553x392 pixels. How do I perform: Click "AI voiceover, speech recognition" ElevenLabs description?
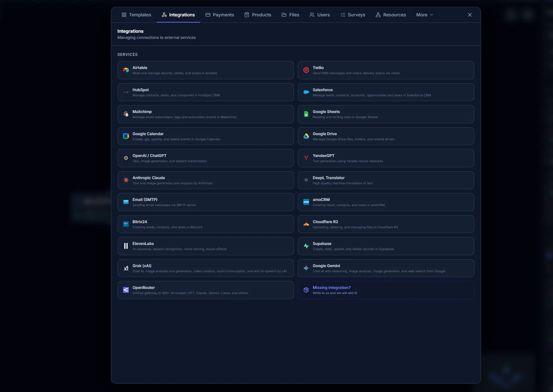pyautogui.click(x=179, y=249)
